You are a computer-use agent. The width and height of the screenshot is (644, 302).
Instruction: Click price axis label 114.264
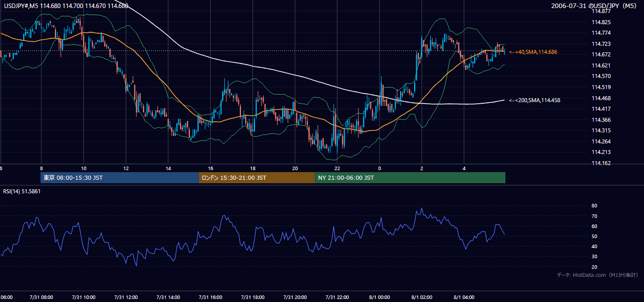[x=601, y=141]
